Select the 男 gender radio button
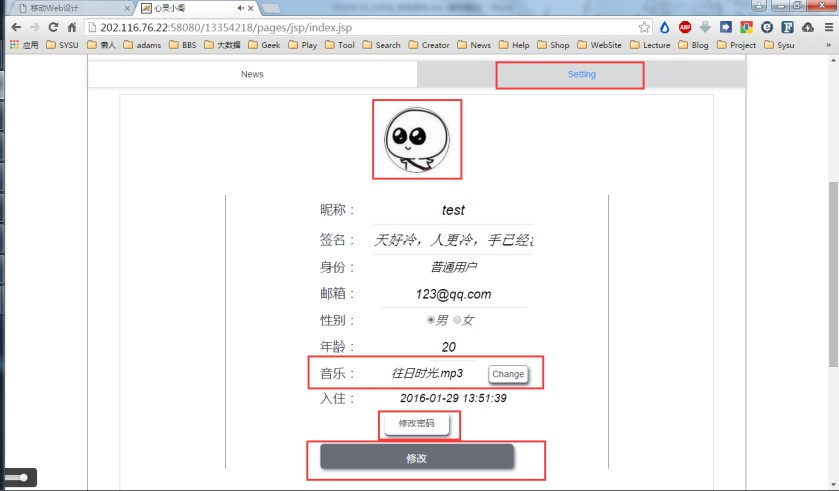Image resolution: width=839 pixels, height=491 pixels. point(430,320)
